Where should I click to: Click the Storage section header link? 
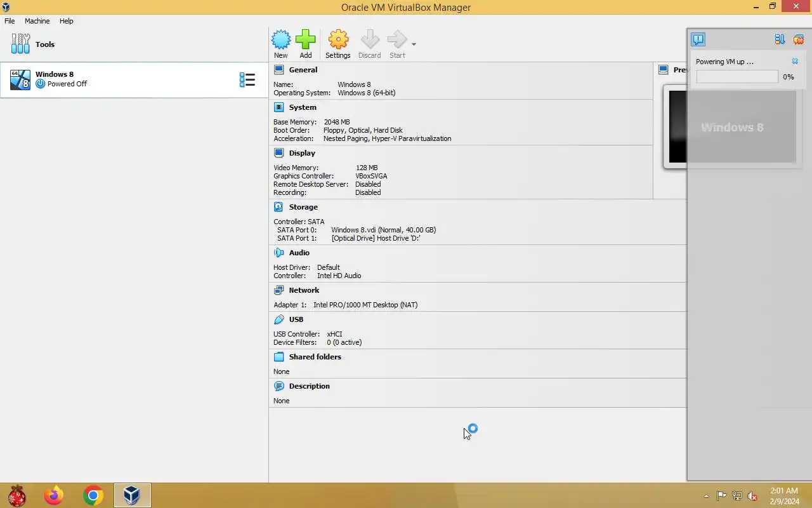tap(303, 207)
